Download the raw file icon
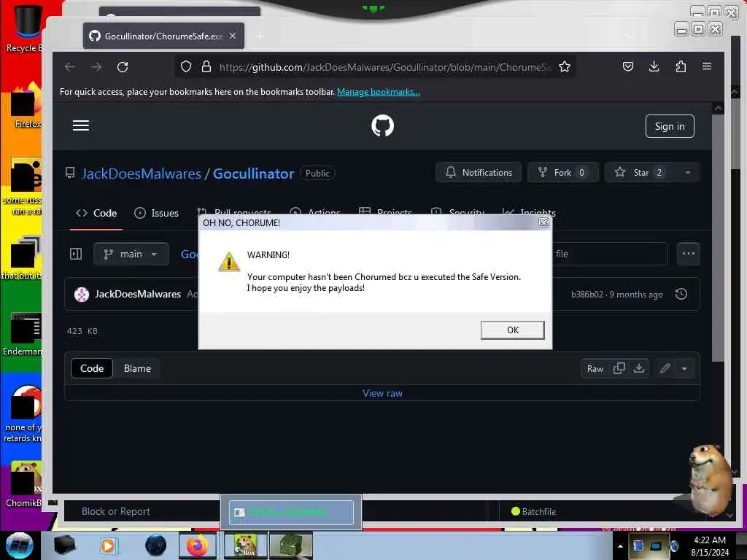The width and height of the screenshot is (747, 560). click(639, 368)
